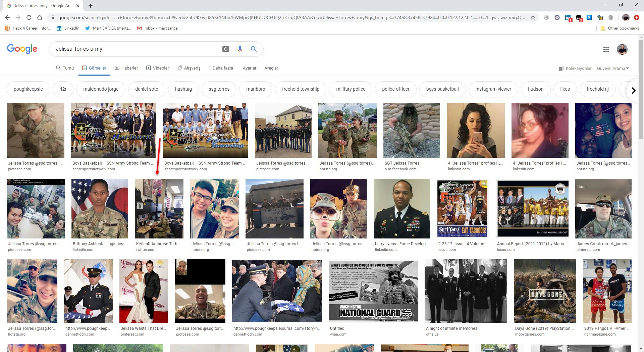This screenshot has height=352, width=644.
Task: Open the Other bookmarks folder
Action: point(620,28)
